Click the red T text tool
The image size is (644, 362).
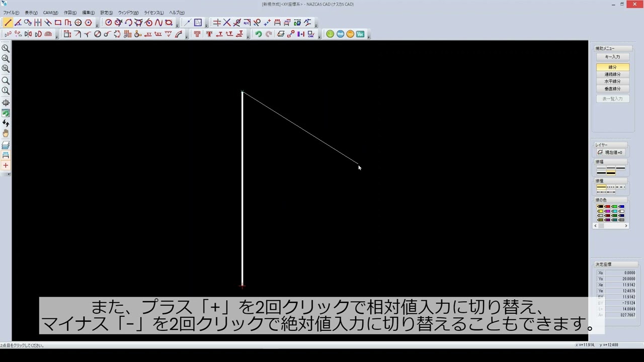pos(209,34)
